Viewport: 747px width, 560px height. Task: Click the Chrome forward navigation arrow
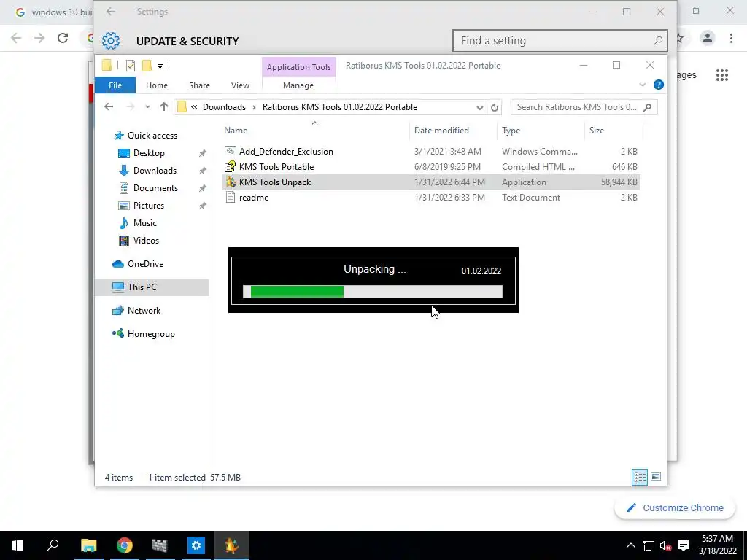(39, 38)
